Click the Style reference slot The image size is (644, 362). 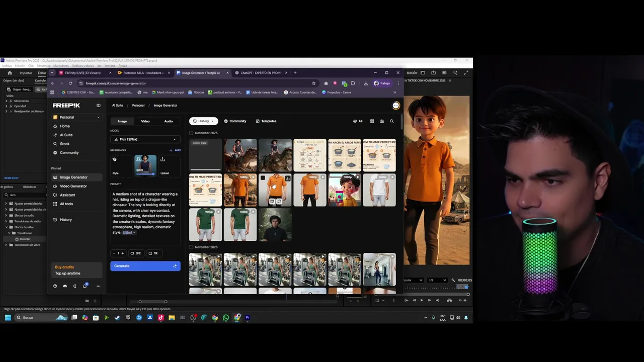coord(120,165)
